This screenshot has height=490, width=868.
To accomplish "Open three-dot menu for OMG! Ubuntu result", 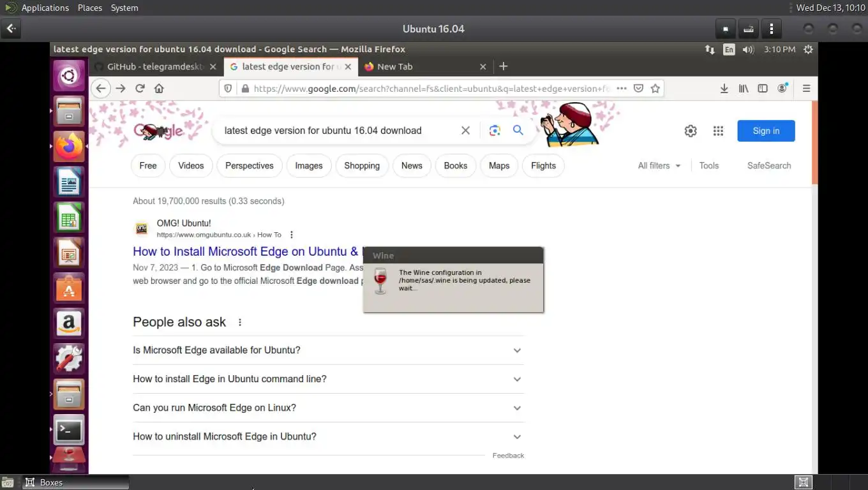I will point(292,235).
